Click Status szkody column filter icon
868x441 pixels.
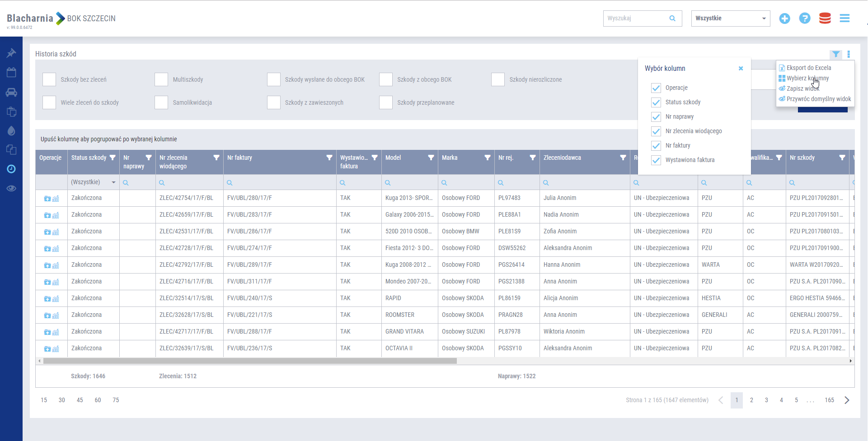(113, 158)
